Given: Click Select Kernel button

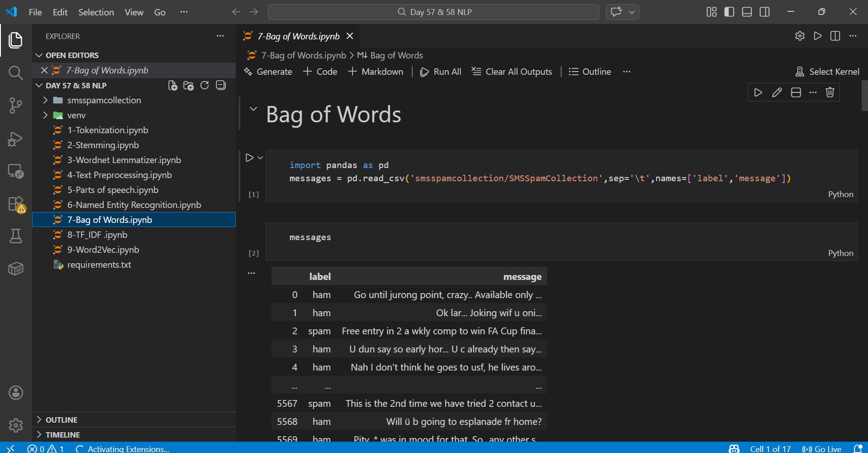Looking at the screenshot, I should coord(827,72).
